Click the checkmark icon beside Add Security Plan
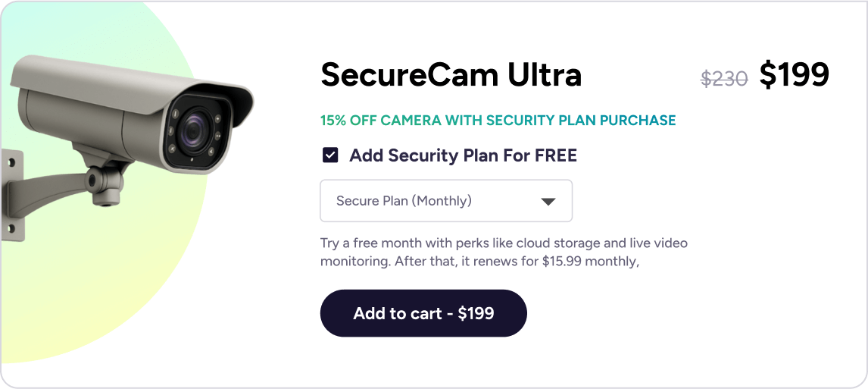 (330, 155)
